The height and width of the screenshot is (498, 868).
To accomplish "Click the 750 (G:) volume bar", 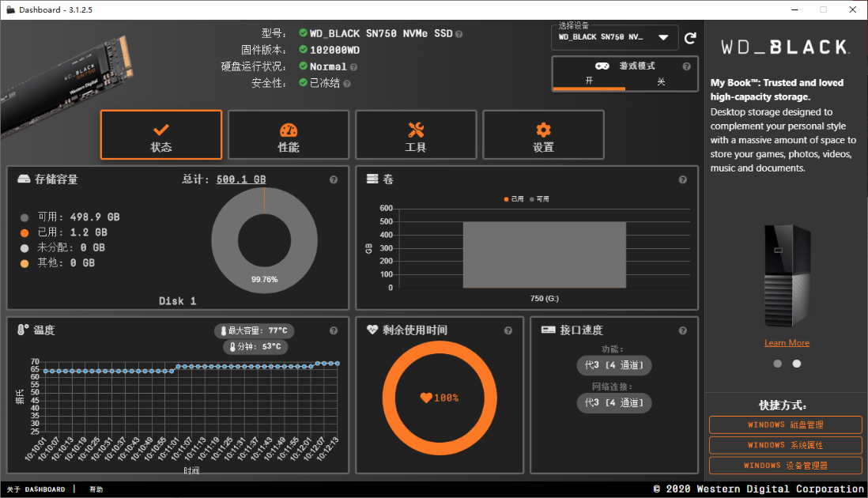I will coord(544,255).
